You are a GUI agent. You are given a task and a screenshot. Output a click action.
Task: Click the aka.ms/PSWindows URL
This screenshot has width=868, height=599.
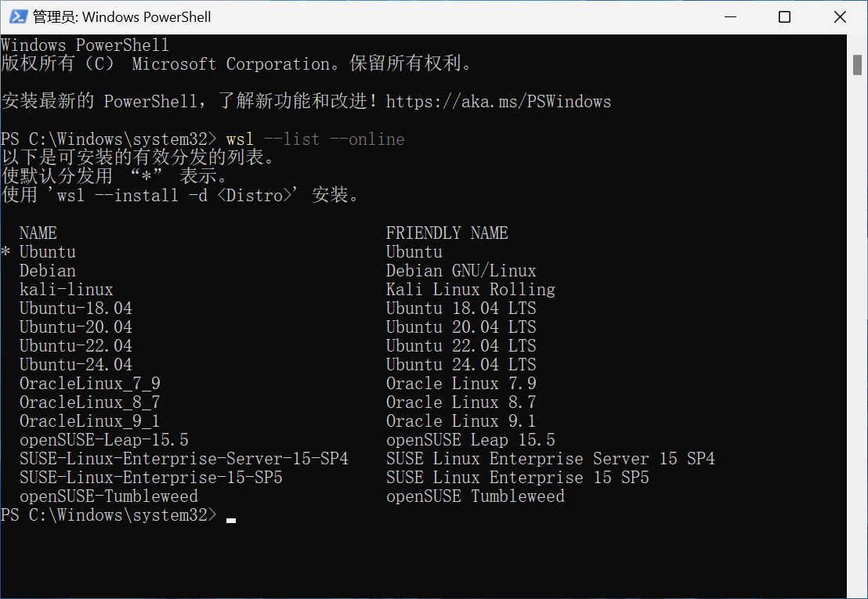(x=498, y=102)
